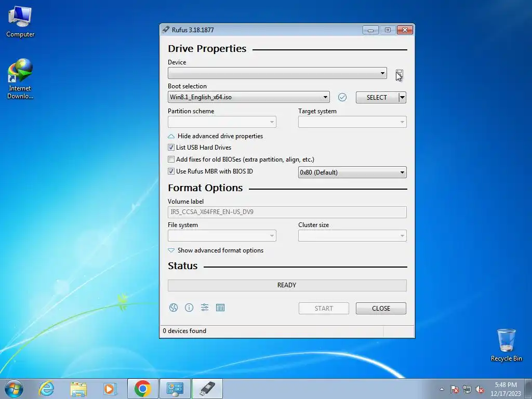Expand Show advanced format options
Image resolution: width=532 pixels, height=399 pixels.
pos(216,250)
